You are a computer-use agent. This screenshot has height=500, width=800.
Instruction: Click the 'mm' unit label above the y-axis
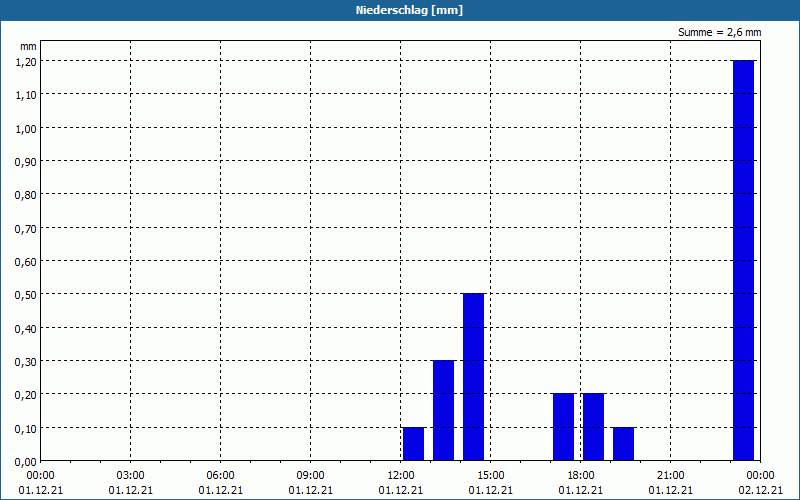tap(29, 46)
